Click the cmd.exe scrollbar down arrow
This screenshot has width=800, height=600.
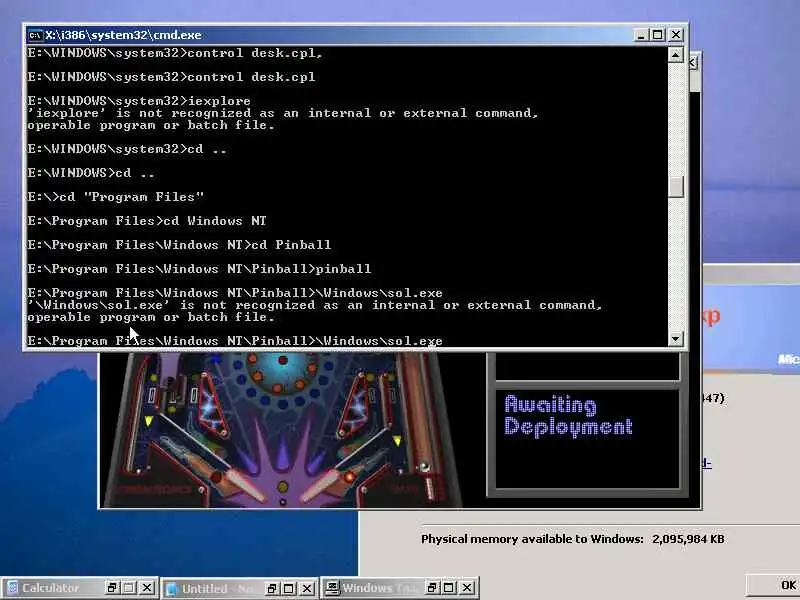click(x=676, y=338)
